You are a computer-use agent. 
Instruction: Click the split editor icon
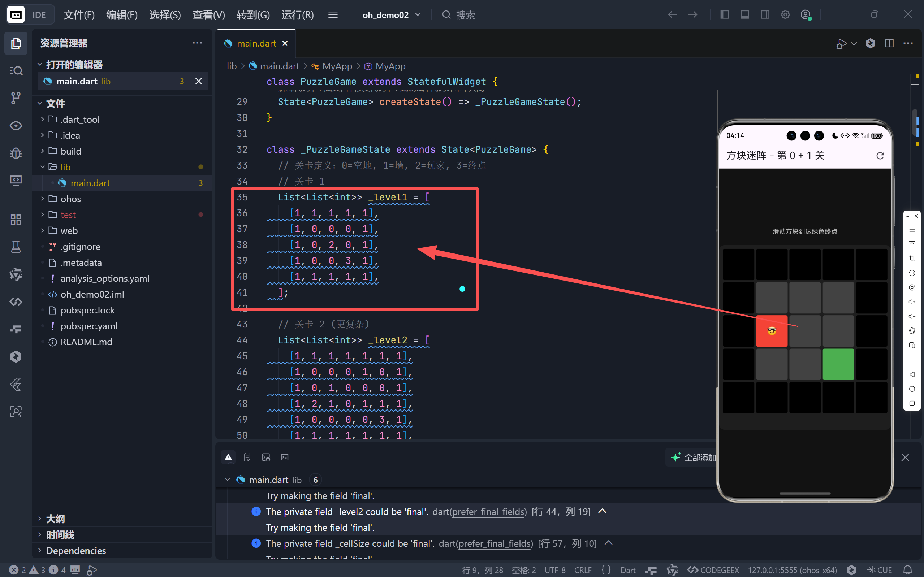pyautogui.click(x=889, y=43)
